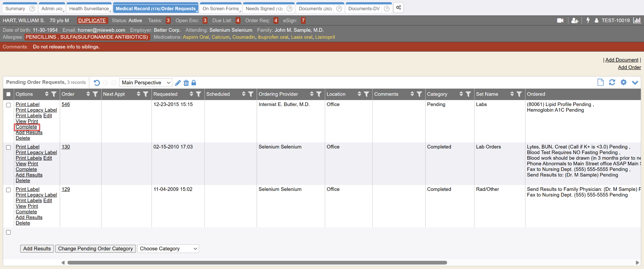Image resolution: width=644 pixels, height=269 pixels.
Task: Check the box for order 546
Action: point(8,105)
